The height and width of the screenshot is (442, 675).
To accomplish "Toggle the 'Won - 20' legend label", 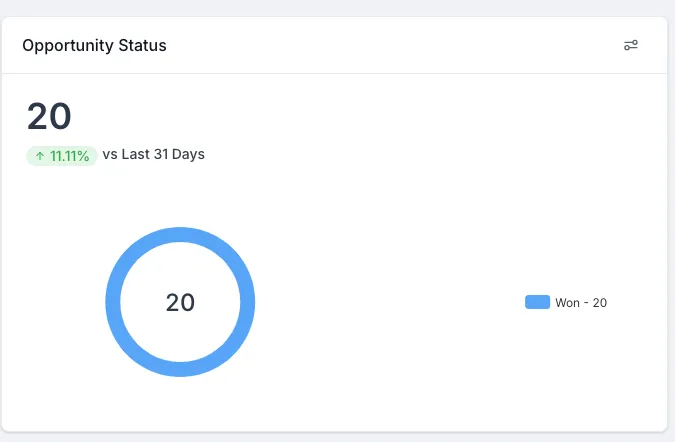I will 581,303.
